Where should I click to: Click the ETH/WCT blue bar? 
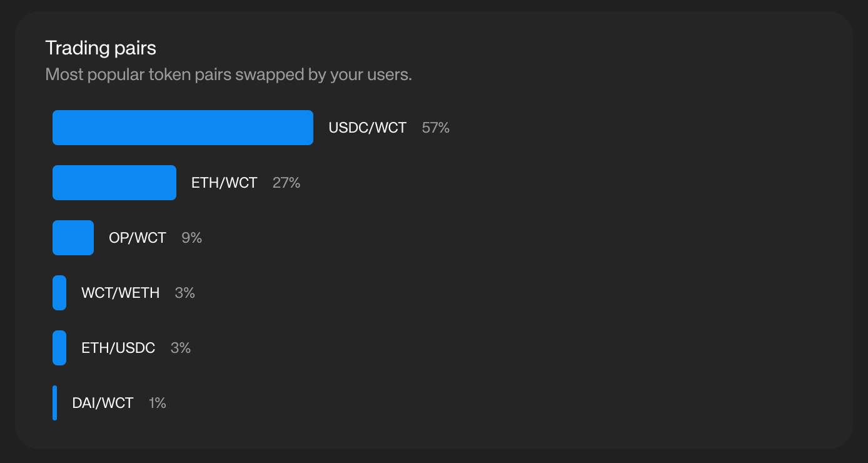pos(114,183)
